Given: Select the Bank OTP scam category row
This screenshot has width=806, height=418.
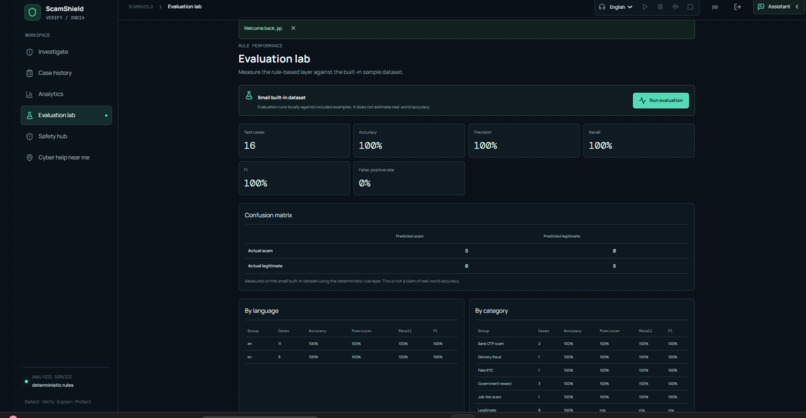Looking at the screenshot, I should pos(581,343).
